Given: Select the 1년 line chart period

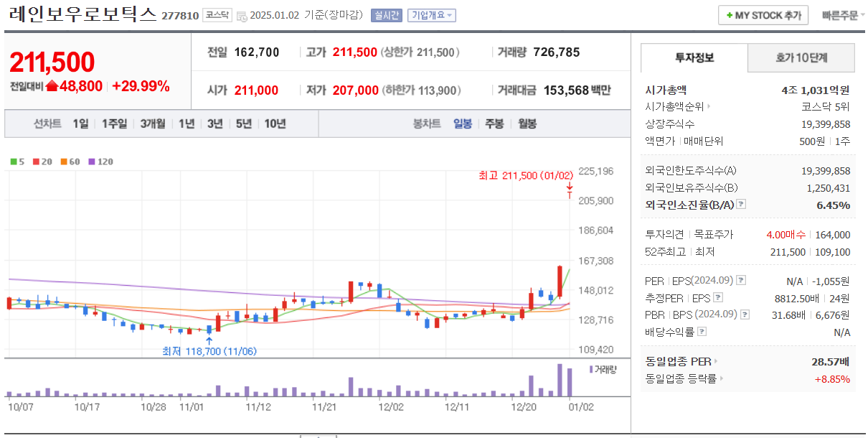Looking at the screenshot, I should click(187, 124).
